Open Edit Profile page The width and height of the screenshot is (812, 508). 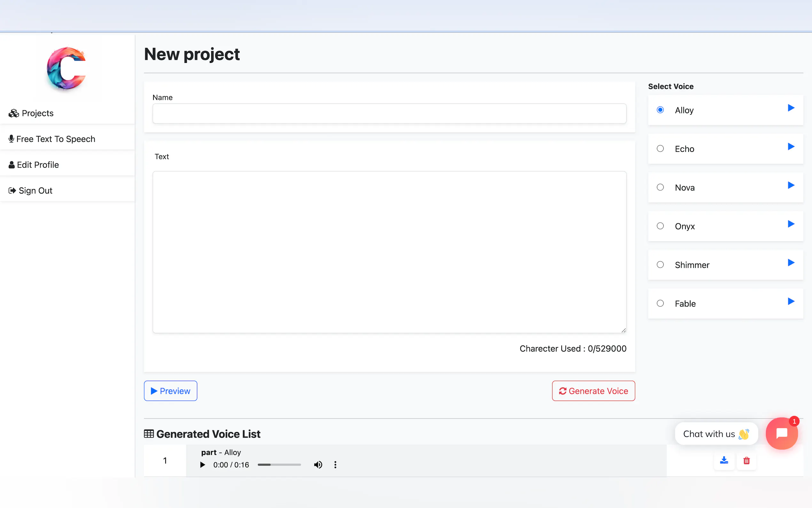pyautogui.click(x=38, y=165)
